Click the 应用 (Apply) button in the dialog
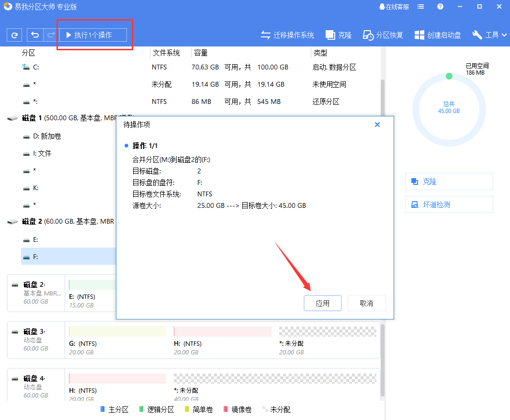 pyautogui.click(x=322, y=303)
